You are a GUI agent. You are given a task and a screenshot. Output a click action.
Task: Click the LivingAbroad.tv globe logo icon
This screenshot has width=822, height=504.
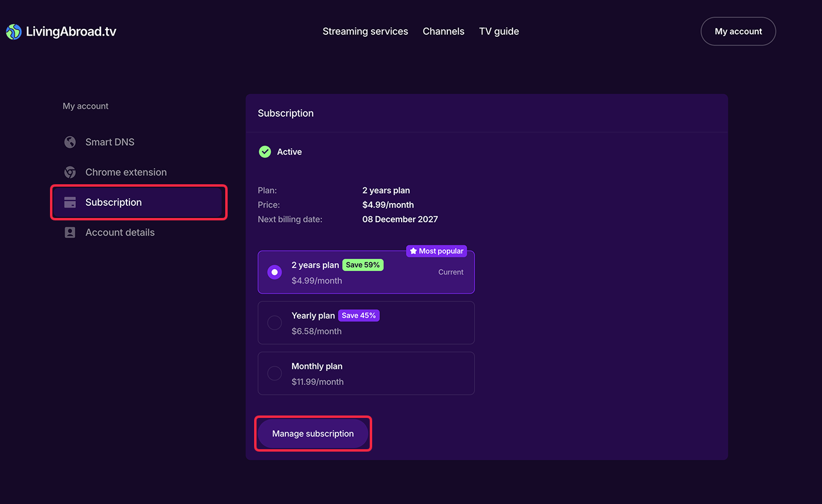13,32
